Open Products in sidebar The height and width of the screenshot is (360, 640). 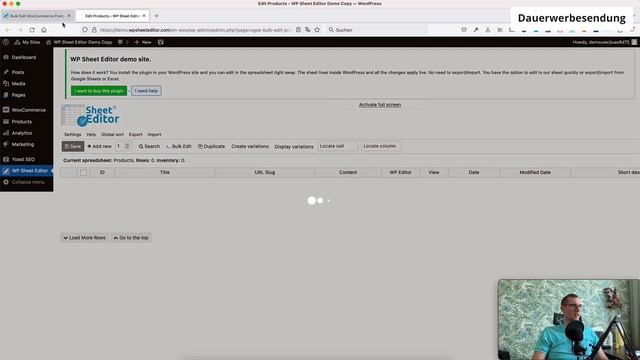point(22,122)
